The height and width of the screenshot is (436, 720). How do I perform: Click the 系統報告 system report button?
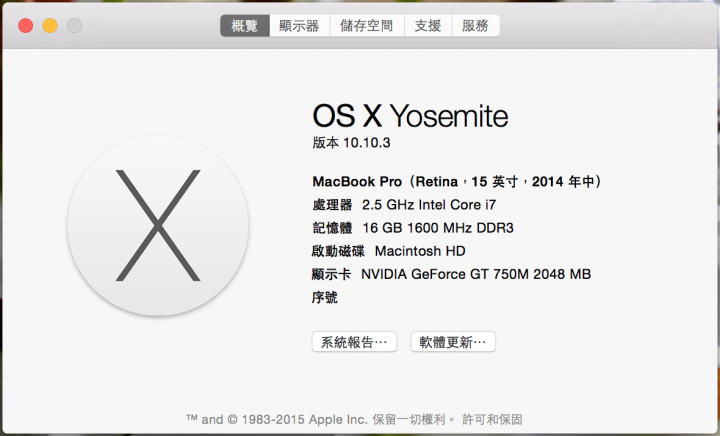(x=354, y=342)
